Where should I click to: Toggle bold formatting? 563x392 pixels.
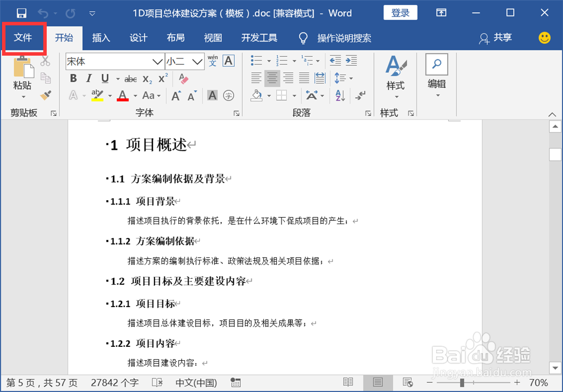tap(73, 78)
